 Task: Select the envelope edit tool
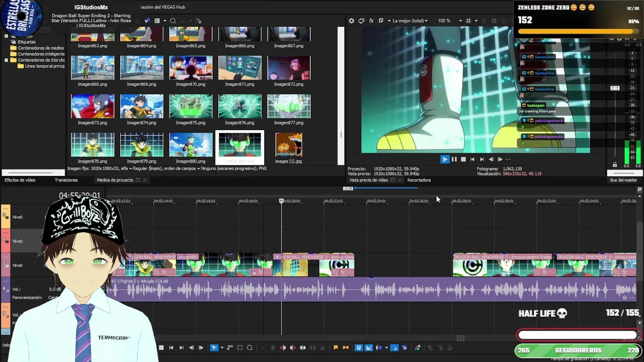click(x=229, y=347)
